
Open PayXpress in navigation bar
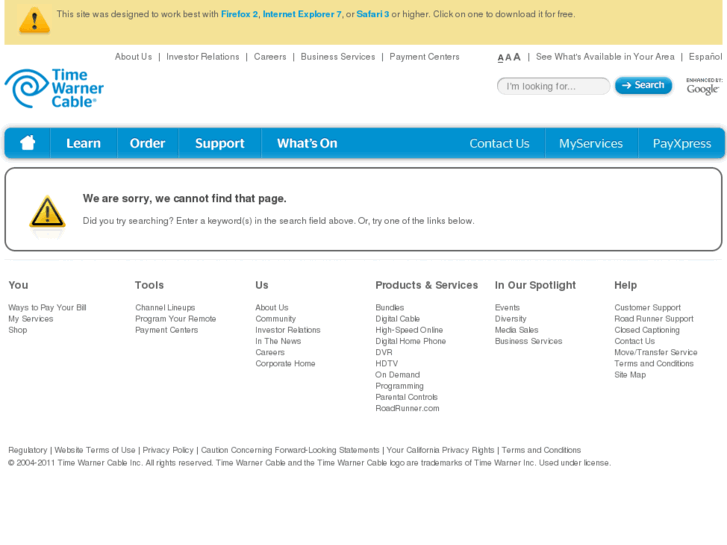(x=682, y=143)
